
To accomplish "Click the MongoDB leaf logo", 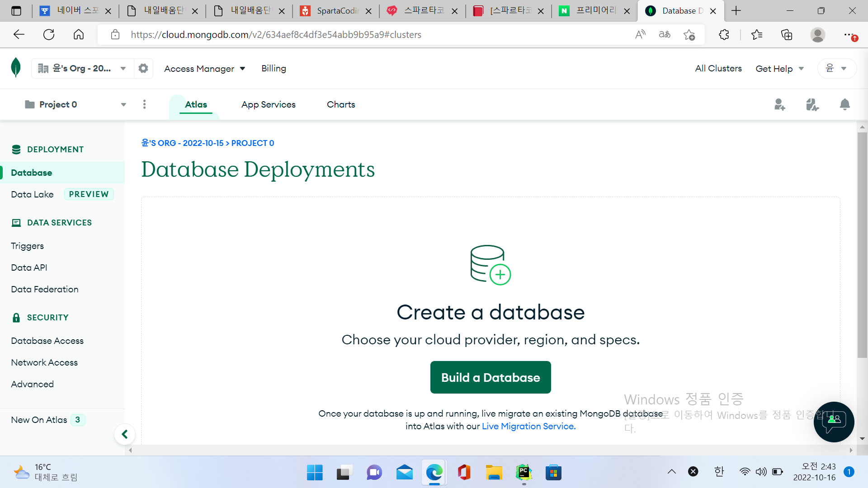I will tap(16, 68).
